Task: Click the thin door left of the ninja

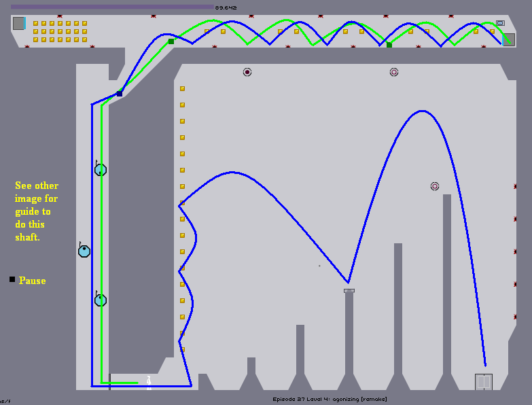Action: pos(109,382)
